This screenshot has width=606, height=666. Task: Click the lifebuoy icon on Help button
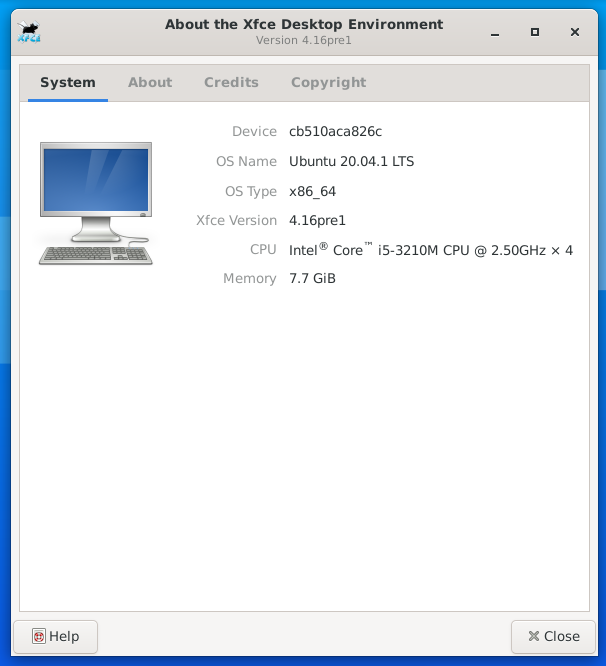click(39, 636)
